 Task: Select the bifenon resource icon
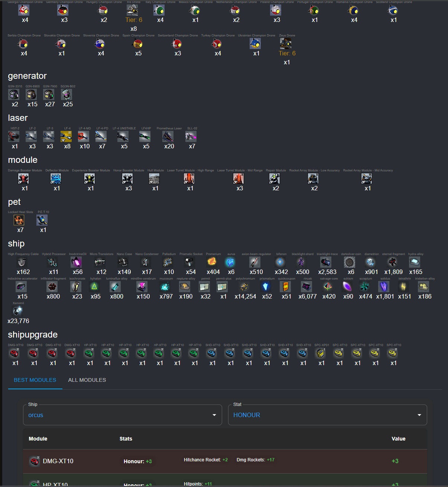tap(280, 262)
